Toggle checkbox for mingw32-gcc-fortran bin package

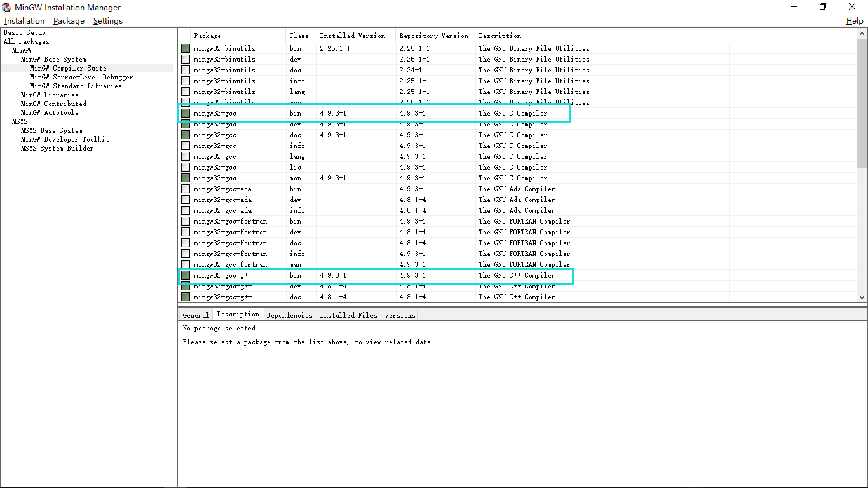click(186, 221)
